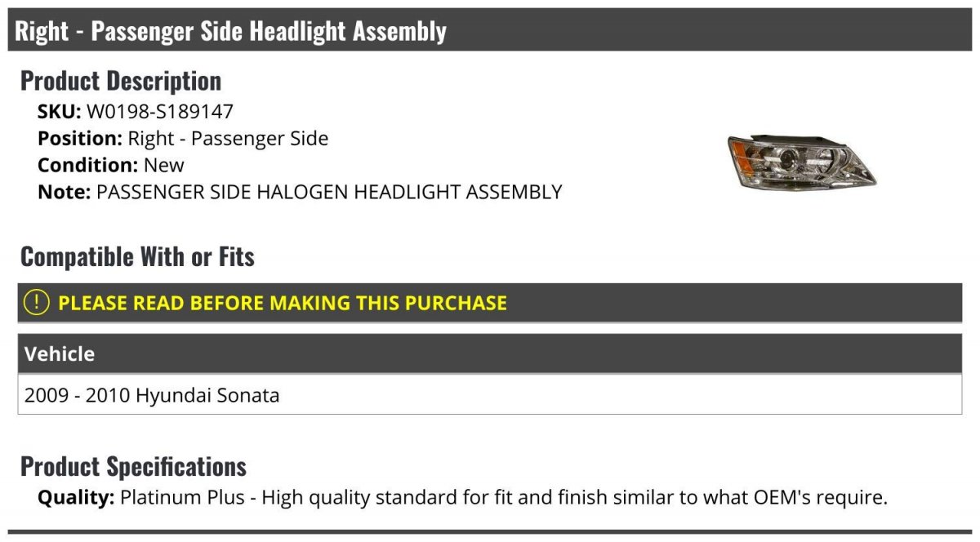Open the headlight assembly product thumbnail
980x542 pixels.
coord(801,161)
